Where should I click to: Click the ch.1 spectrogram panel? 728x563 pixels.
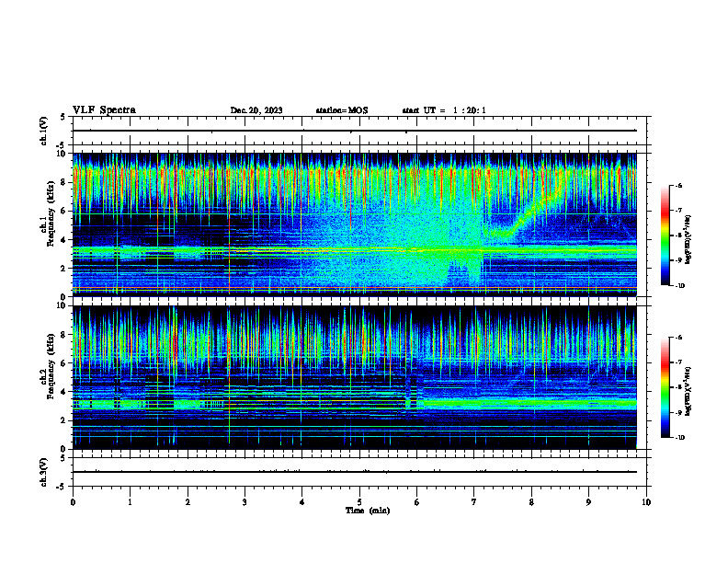coord(354,224)
